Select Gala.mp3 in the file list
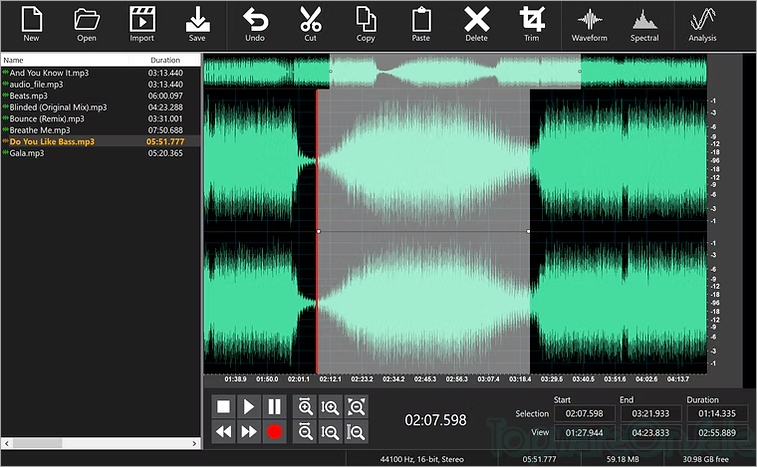This screenshot has width=757, height=467. click(x=100, y=153)
